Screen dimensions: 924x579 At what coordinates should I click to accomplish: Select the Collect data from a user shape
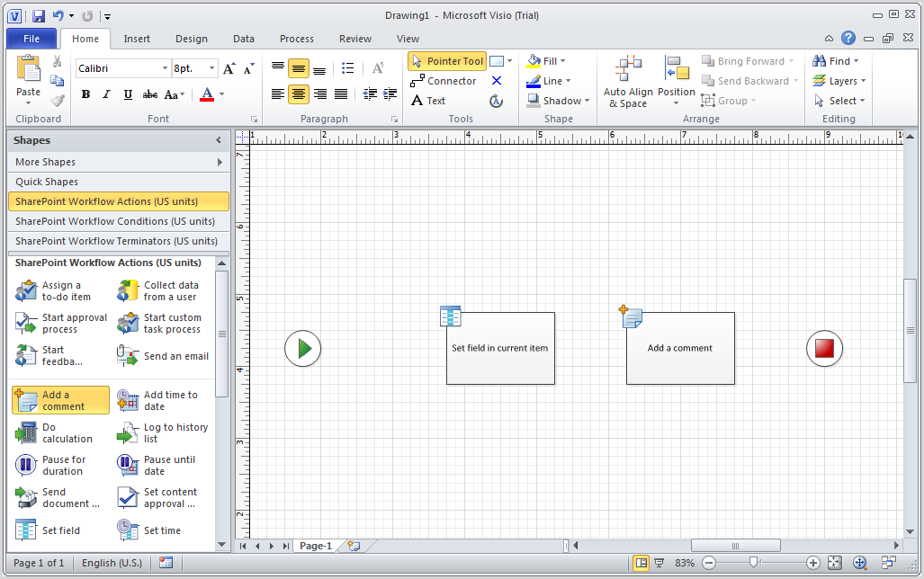point(158,291)
